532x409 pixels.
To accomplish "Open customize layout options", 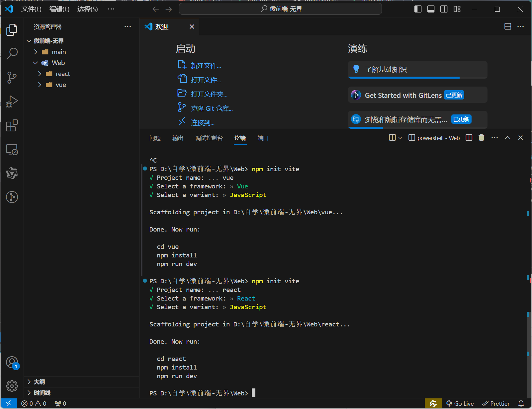I will click(x=457, y=9).
